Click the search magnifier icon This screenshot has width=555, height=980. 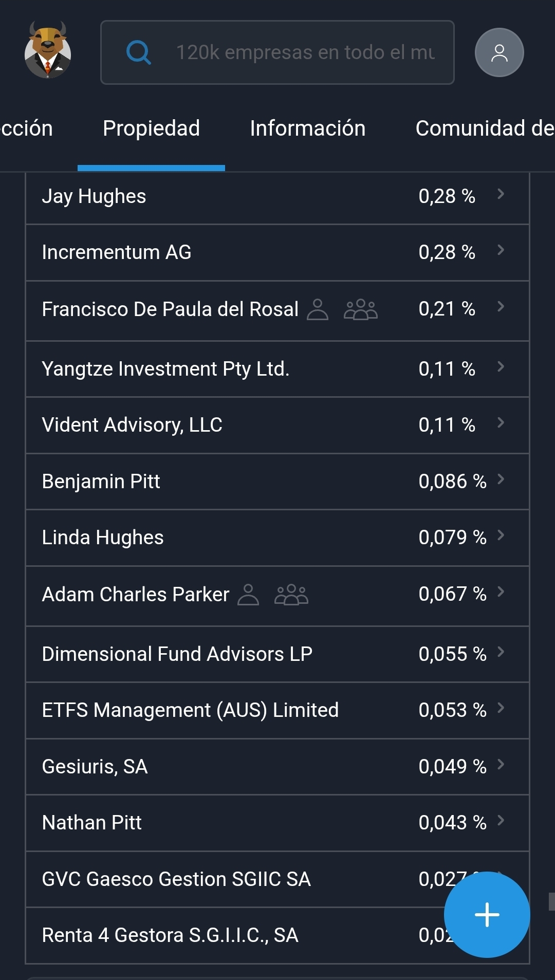(138, 52)
